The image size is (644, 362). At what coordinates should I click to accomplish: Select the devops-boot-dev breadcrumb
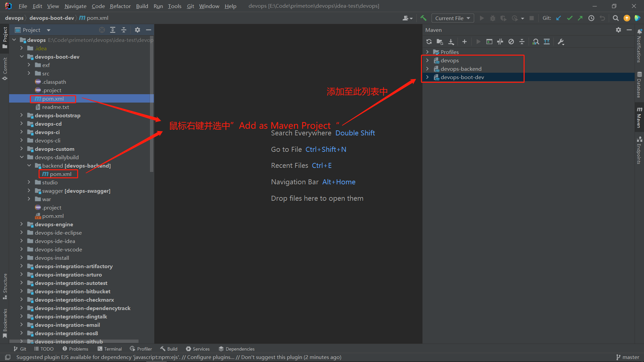52,18
